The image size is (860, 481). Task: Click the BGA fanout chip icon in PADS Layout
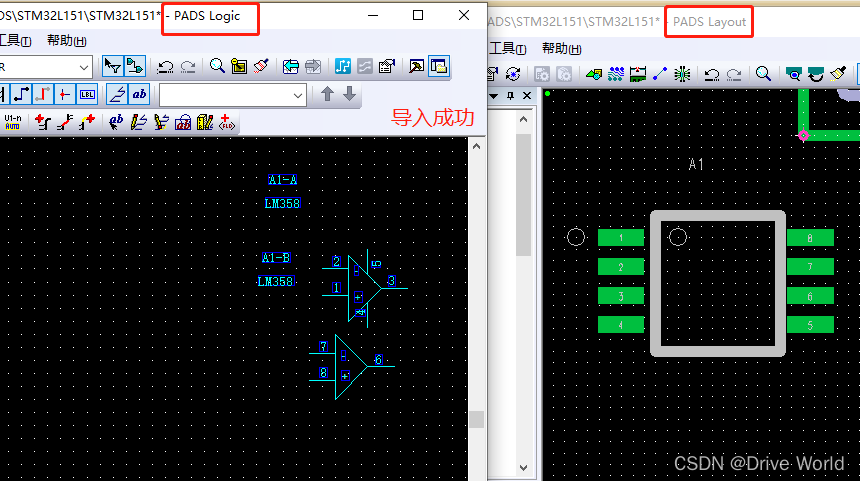point(682,74)
